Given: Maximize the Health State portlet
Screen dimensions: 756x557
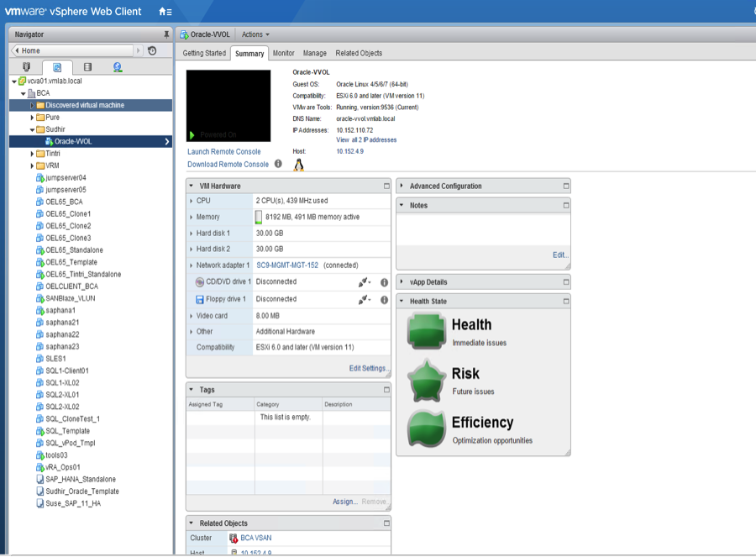Looking at the screenshot, I should [x=566, y=301].
